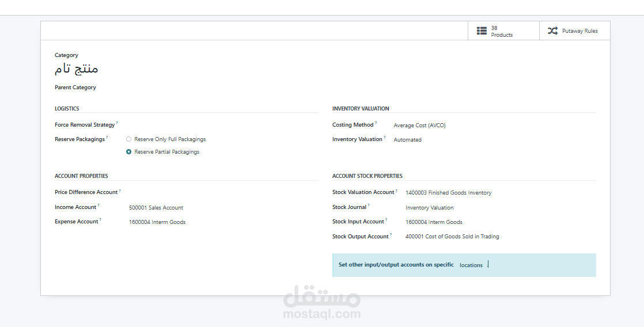Click Set other input/output accounts text
Viewport: 644px width, 327px height.
pyautogui.click(x=396, y=265)
